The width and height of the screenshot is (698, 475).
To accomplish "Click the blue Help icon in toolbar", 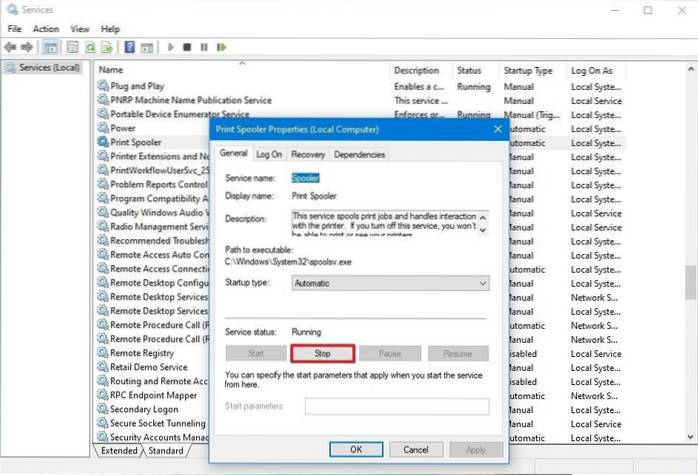I will 130,46.
